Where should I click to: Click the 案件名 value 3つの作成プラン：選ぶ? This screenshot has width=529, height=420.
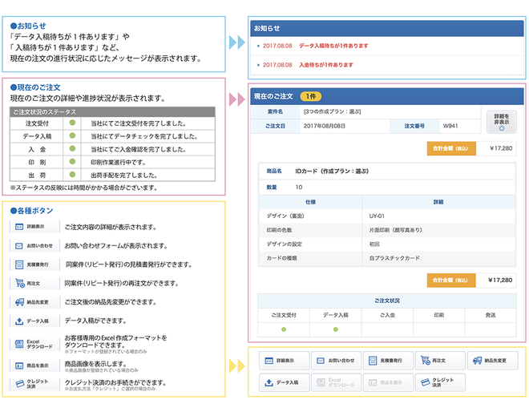point(333,111)
